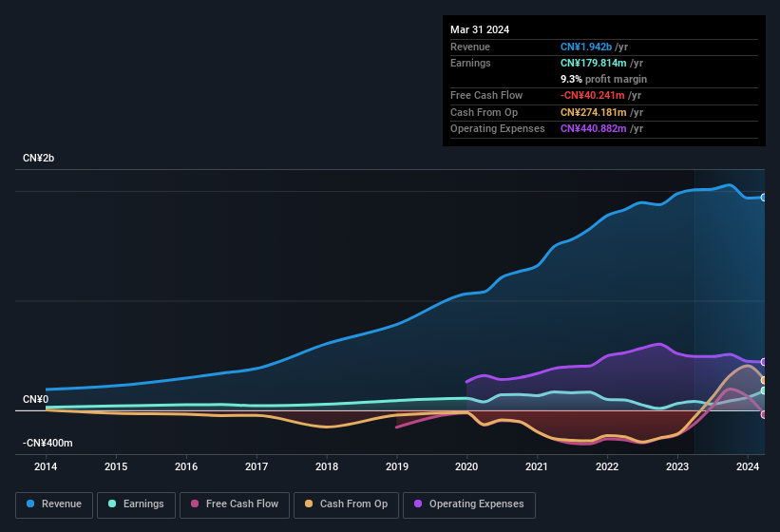Toggle the Operating Expenses legend
This screenshot has height=532, width=780.
469,504
